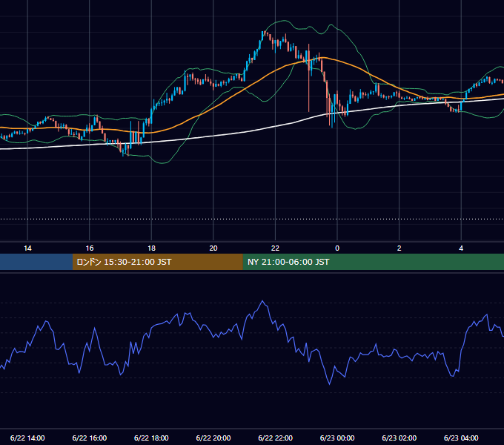Click the 6/23 02:00 time label

pos(399,438)
